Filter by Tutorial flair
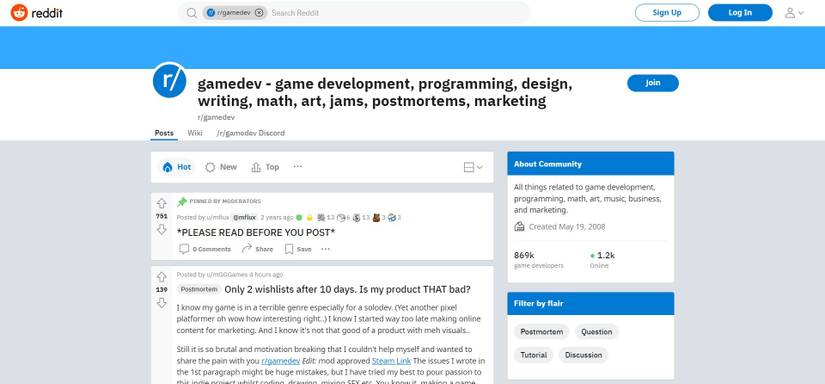The height and width of the screenshot is (384, 825). coord(534,355)
